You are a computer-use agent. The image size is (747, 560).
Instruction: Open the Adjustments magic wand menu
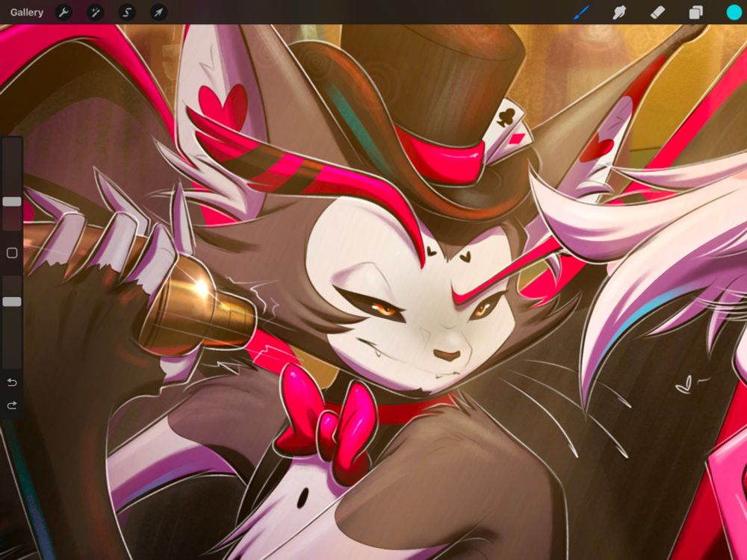coord(96,13)
